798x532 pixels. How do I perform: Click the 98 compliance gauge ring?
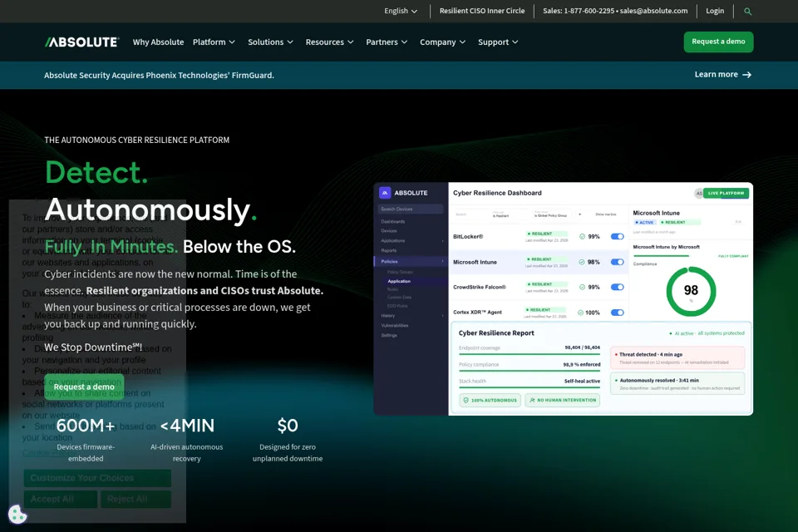pyautogui.click(x=691, y=291)
